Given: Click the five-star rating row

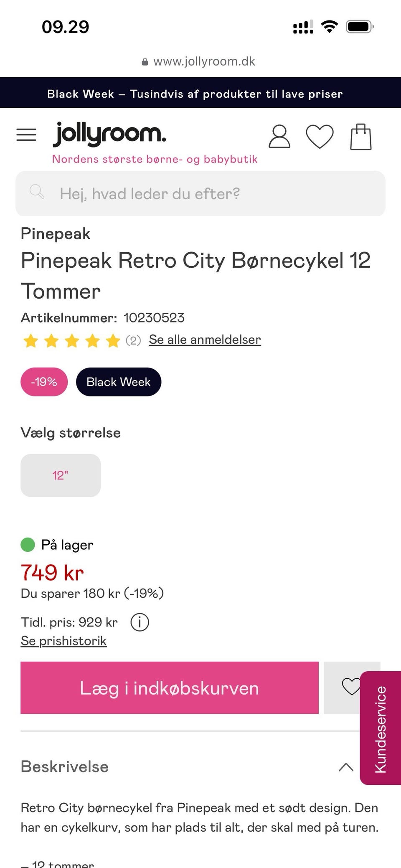Looking at the screenshot, I should pos(71,341).
